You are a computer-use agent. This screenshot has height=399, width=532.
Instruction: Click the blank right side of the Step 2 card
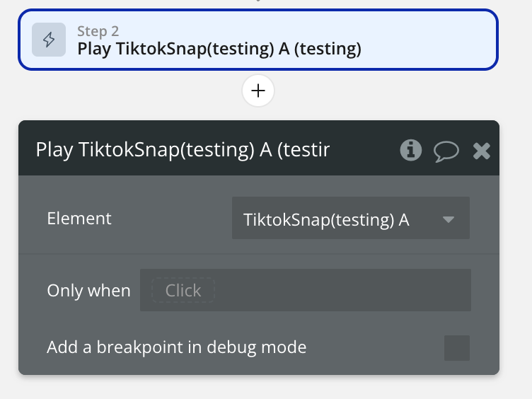[432, 40]
